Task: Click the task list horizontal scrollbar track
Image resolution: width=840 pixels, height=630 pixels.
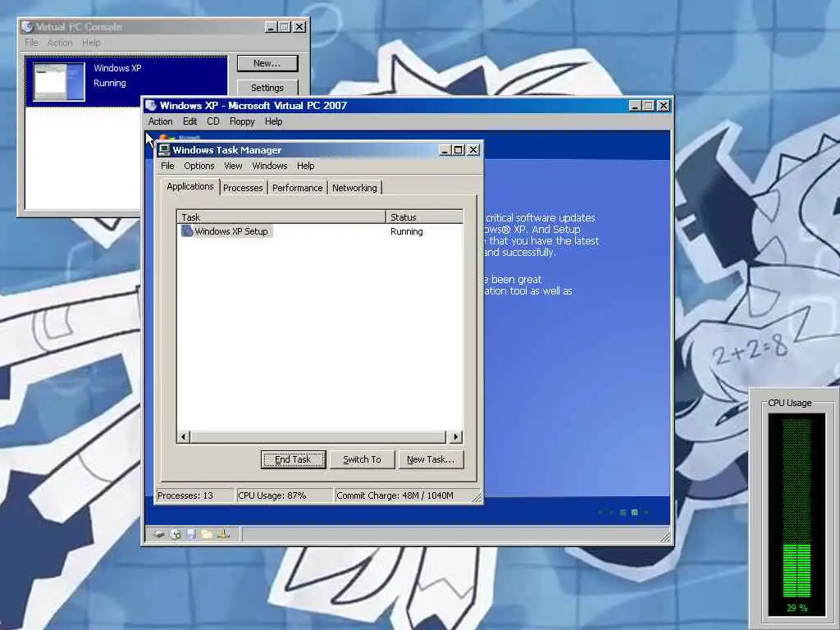Action: [x=317, y=436]
